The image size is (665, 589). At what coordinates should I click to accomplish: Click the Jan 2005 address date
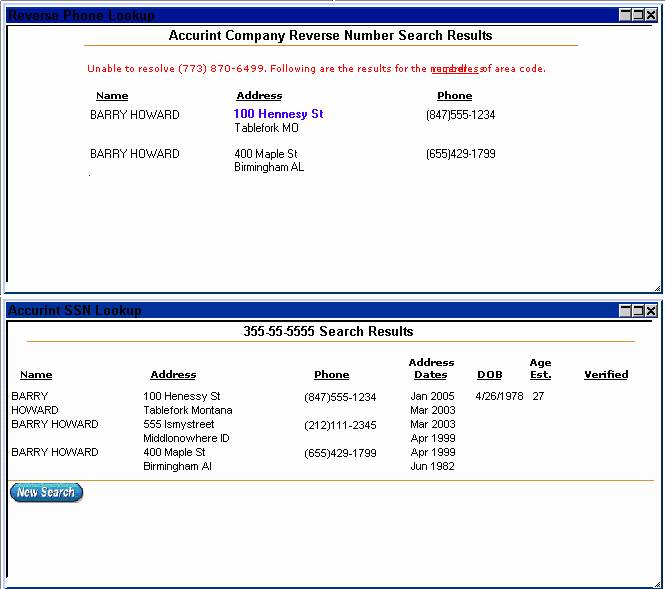pos(432,396)
